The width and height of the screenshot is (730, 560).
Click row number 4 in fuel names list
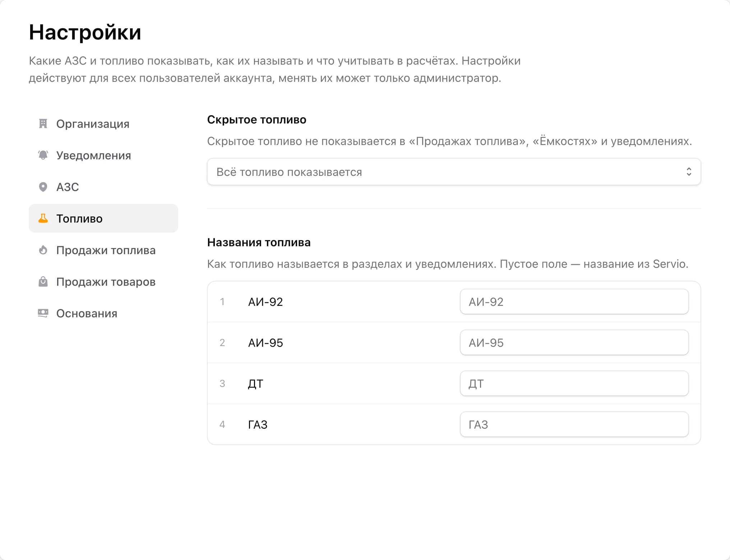[222, 425]
